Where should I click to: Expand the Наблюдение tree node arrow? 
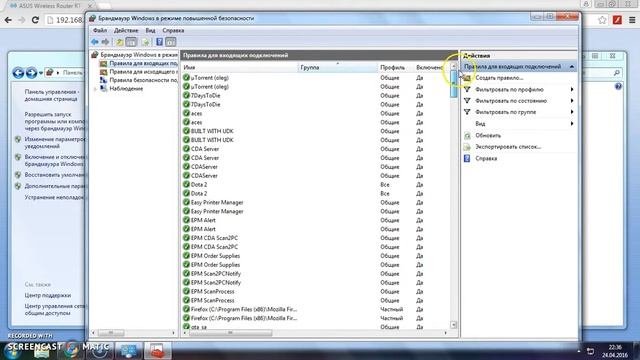pos(96,89)
